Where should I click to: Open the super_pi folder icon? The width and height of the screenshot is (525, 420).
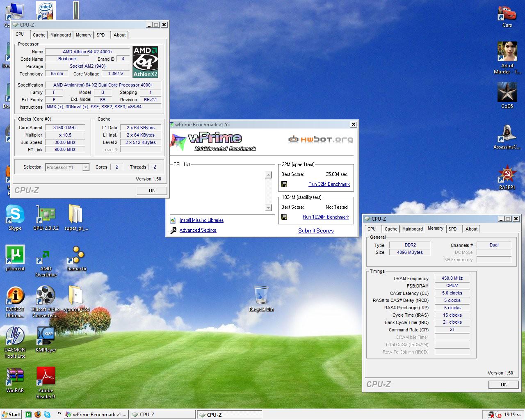76,217
